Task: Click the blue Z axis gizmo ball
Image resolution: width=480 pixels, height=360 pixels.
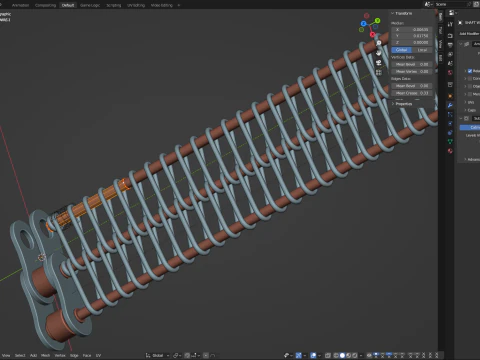Action: (364, 24)
